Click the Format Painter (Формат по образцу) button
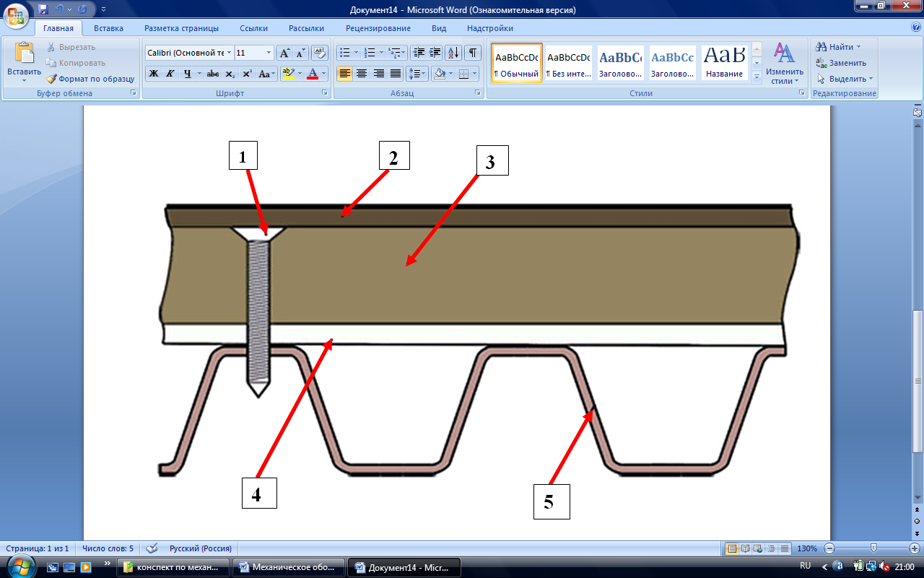This screenshot has height=578, width=924. pyautogui.click(x=91, y=79)
